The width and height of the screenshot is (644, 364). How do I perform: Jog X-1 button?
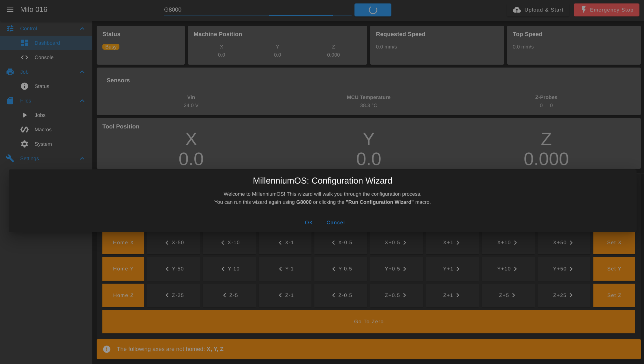(285, 243)
